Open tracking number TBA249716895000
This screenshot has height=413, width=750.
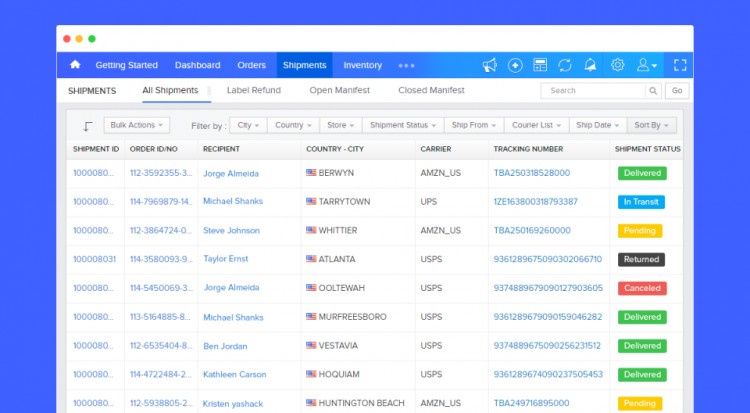tap(531, 403)
